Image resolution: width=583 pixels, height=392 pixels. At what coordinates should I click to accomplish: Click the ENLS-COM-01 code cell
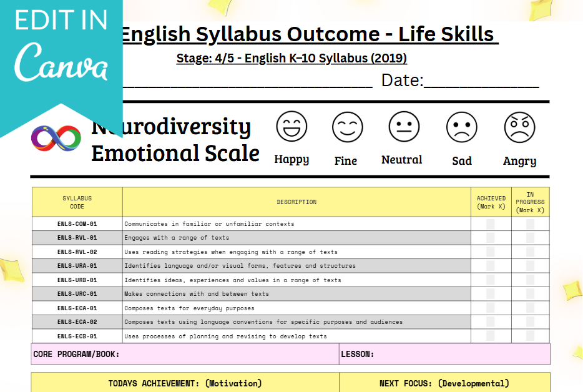77,224
